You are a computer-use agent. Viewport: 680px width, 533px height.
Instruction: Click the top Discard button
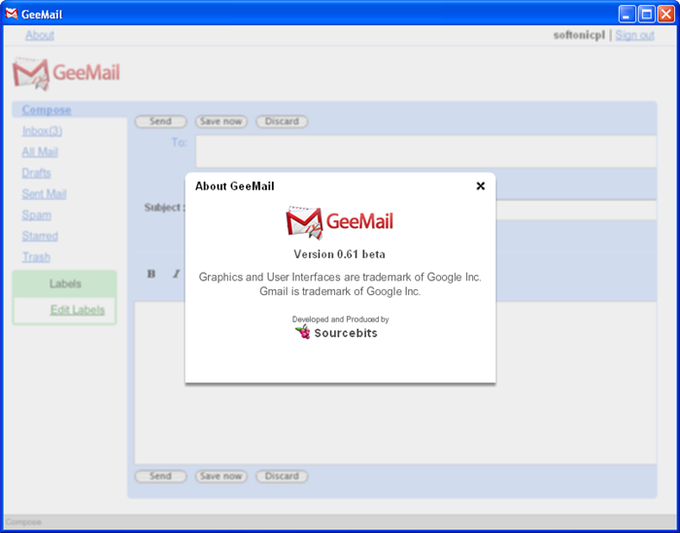[x=282, y=121]
